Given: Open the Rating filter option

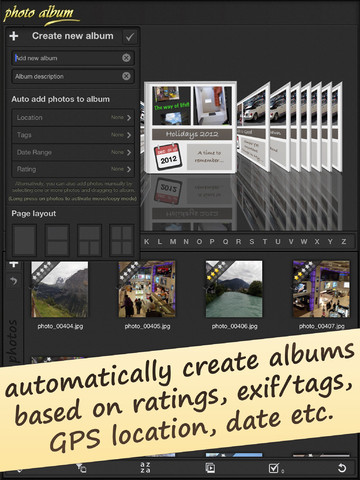Looking at the screenshot, I should click(x=73, y=169).
